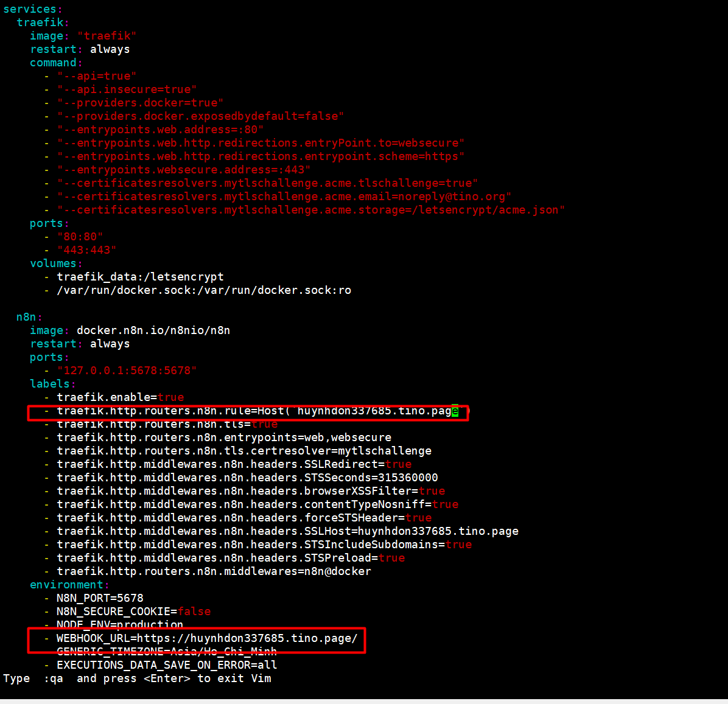
Task: Click the tls.certresolver=mytlschallenge label line
Action: (x=244, y=451)
